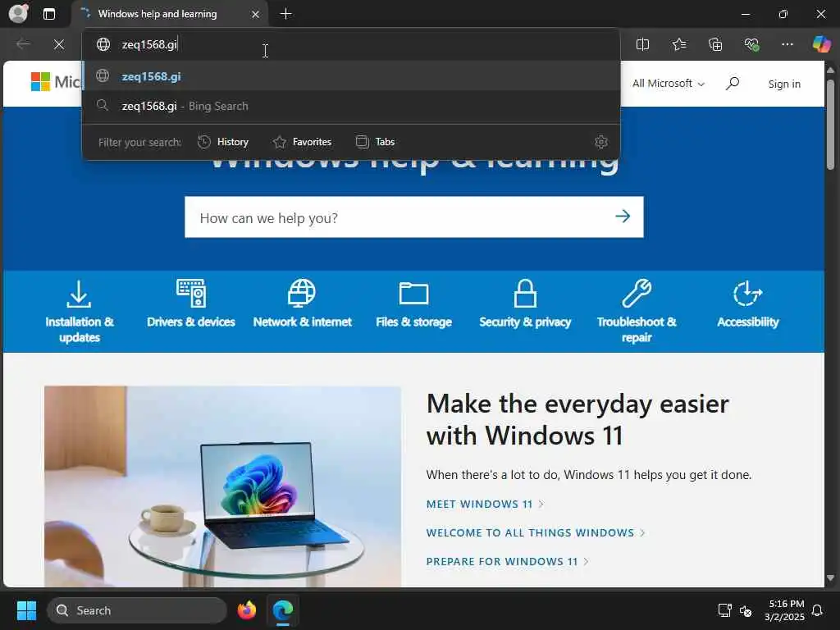
Task: Open Drivers & devices category
Action: click(191, 304)
